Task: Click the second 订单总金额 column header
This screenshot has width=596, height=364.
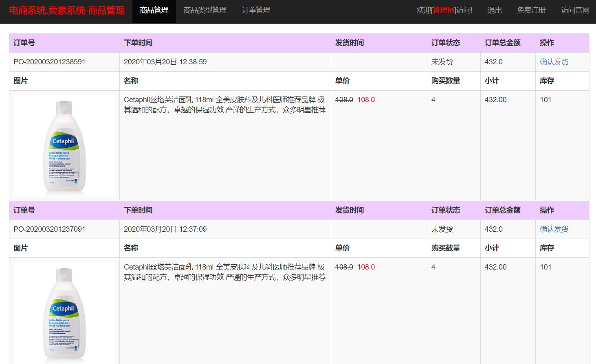Action: (503, 210)
